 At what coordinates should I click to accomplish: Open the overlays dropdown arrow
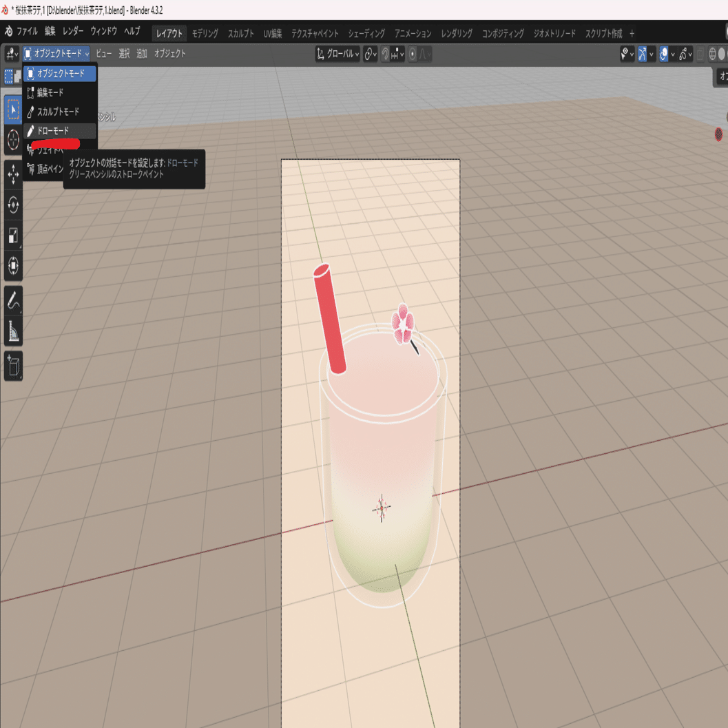click(x=673, y=54)
